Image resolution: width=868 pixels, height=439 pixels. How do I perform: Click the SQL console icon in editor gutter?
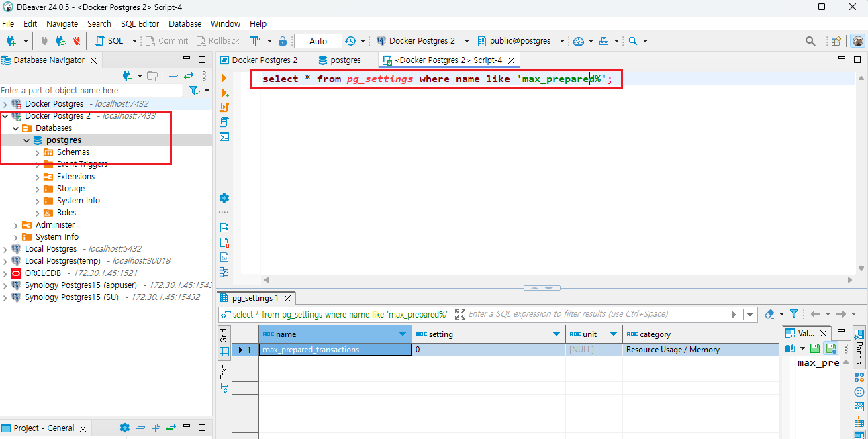pyautogui.click(x=224, y=137)
